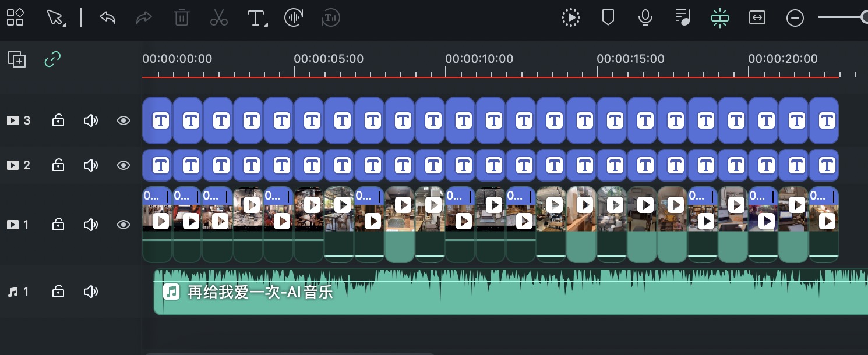Click the undo arrow icon
868x355 pixels.
point(108,17)
